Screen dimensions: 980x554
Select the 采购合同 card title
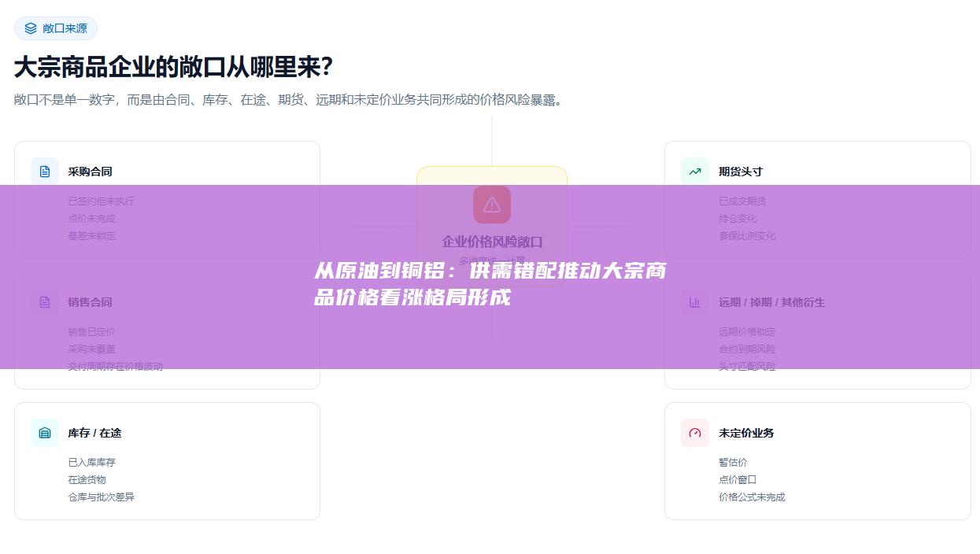[x=91, y=172]
